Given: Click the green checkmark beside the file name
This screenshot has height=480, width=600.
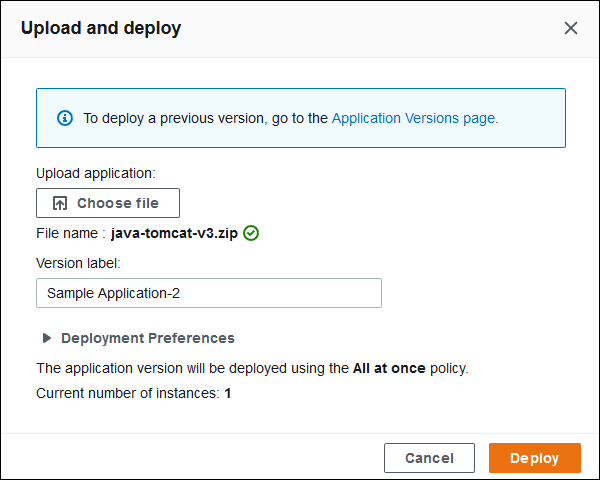Looking at the screenshot, I should [251, 233].
